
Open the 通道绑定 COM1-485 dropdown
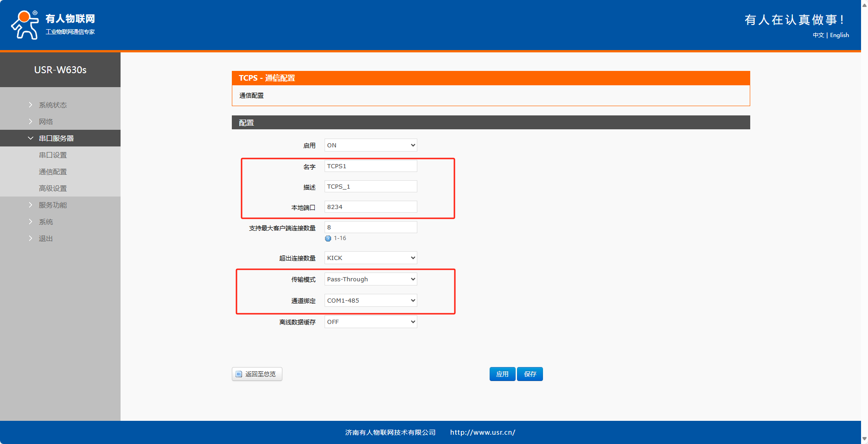[370, 301]
